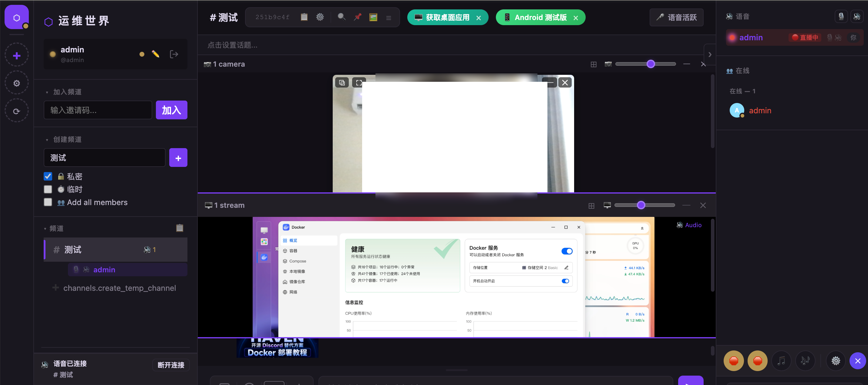Minimize the 1 camera panel
The width and height of the screenshot is (868, 385).
pyautogui.click(x=686, y=64)
